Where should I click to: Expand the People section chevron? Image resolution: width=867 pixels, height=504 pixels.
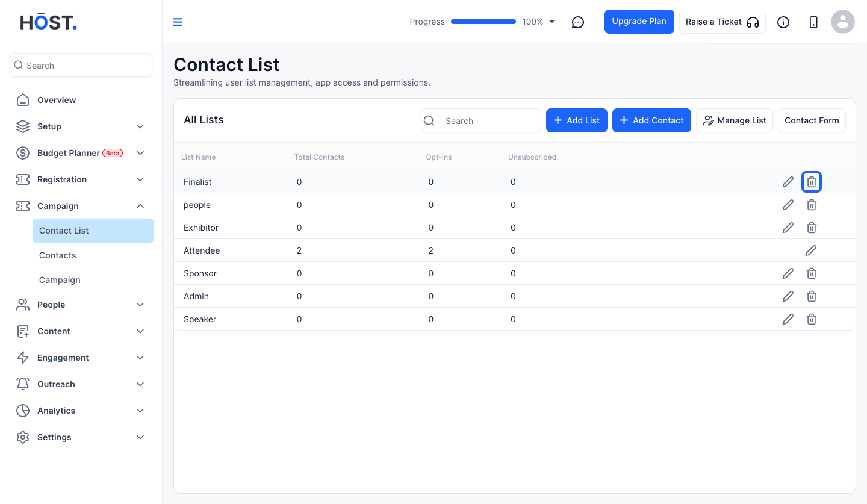coord(140,305)
